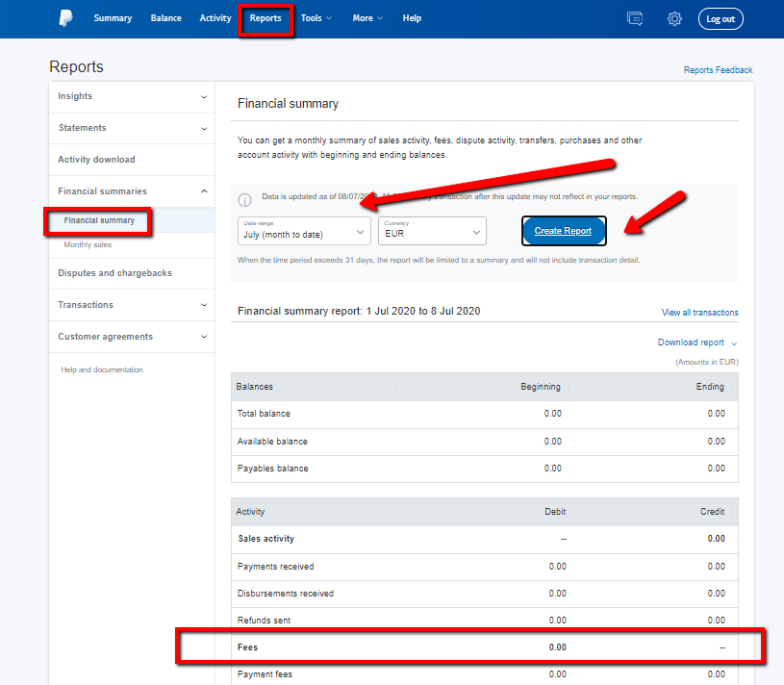Click the info icon beside data update notice

click(245, 200)
